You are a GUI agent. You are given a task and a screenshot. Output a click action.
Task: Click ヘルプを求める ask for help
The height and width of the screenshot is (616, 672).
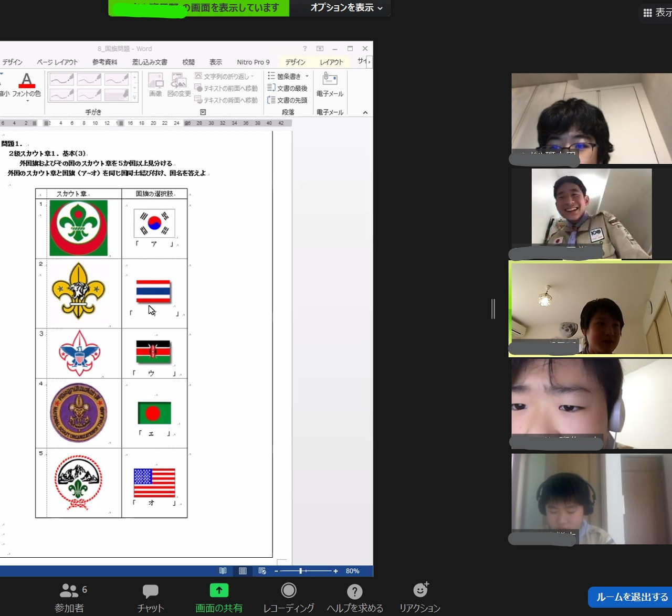(x=355, y=598)
